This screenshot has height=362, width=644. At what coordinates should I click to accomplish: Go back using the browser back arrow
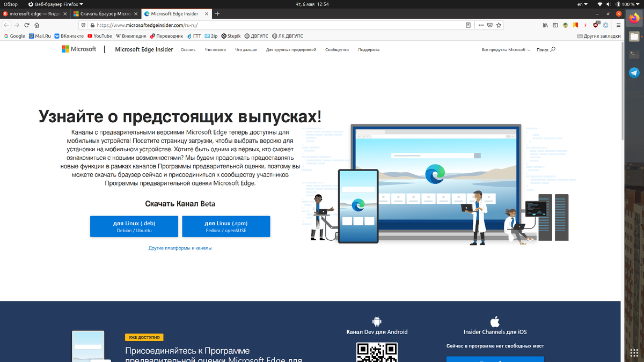6,25
